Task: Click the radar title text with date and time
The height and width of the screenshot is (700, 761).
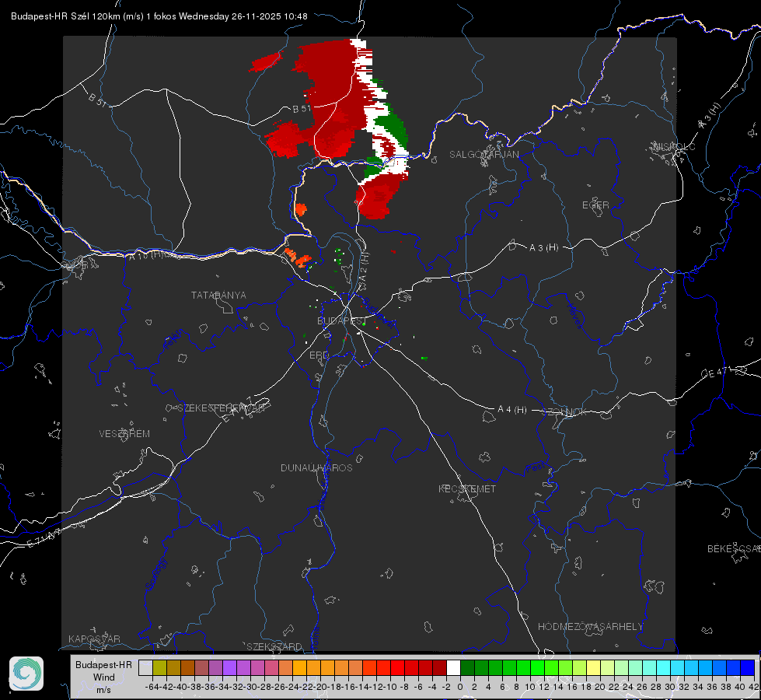Action: (159, 16)
